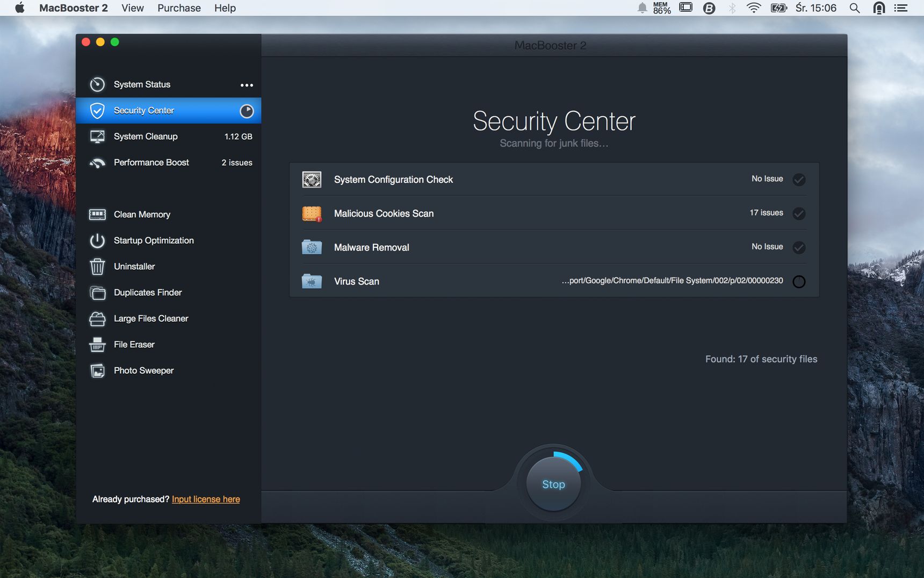Viewport: 924px width, 578px height.
Task: Click the Virus Scan folder icon
Action: click(x=312, y=281)
